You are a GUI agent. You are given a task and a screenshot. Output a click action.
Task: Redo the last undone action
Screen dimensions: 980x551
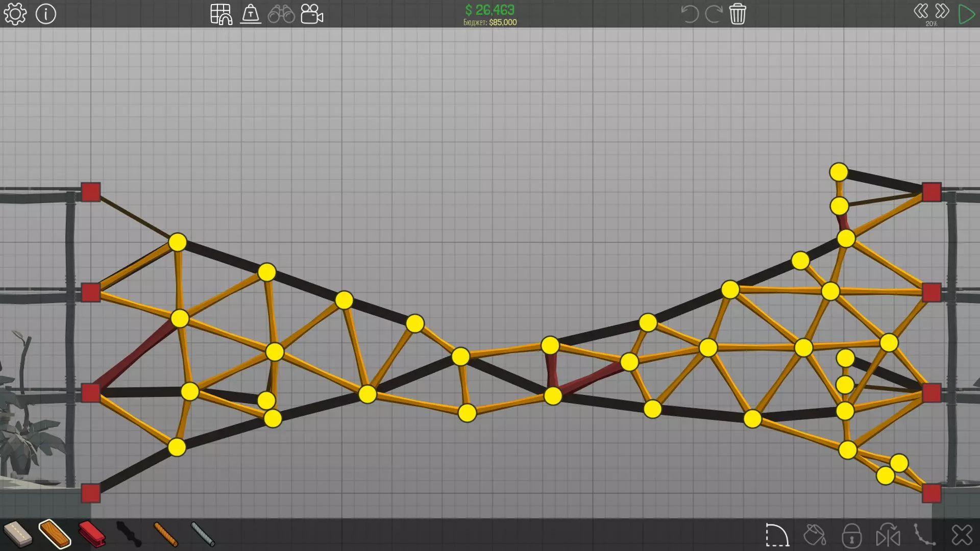714,14
